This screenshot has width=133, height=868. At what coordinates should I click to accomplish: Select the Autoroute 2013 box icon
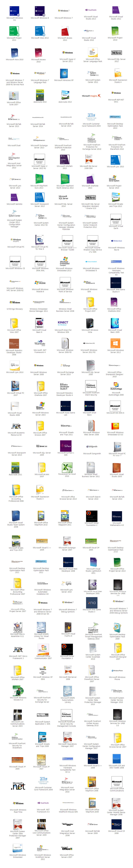pyautogui.click(x=65, y=95)
